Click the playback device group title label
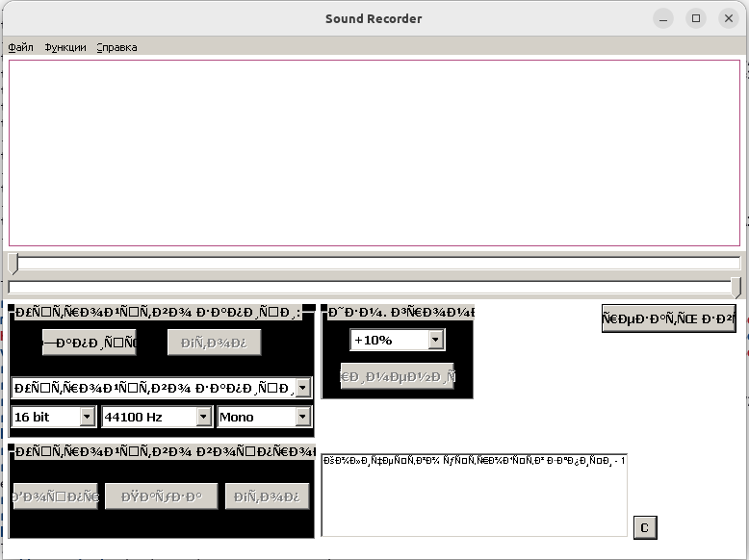749x560 pixels. 165,451
